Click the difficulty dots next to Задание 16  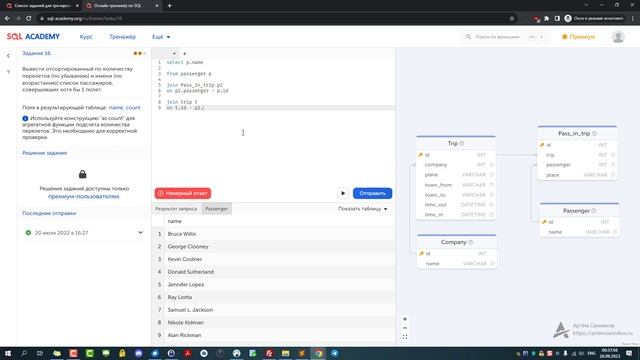(x=139, y=53)
